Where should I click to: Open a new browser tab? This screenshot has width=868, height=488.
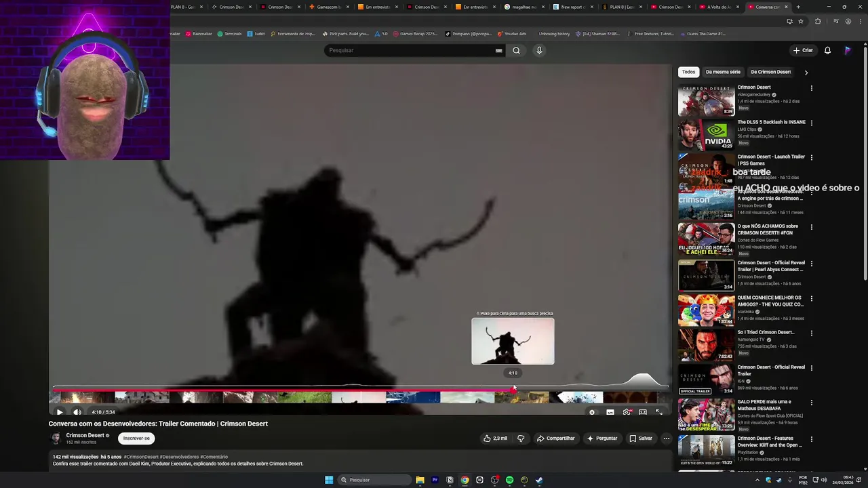click(798, 7)
